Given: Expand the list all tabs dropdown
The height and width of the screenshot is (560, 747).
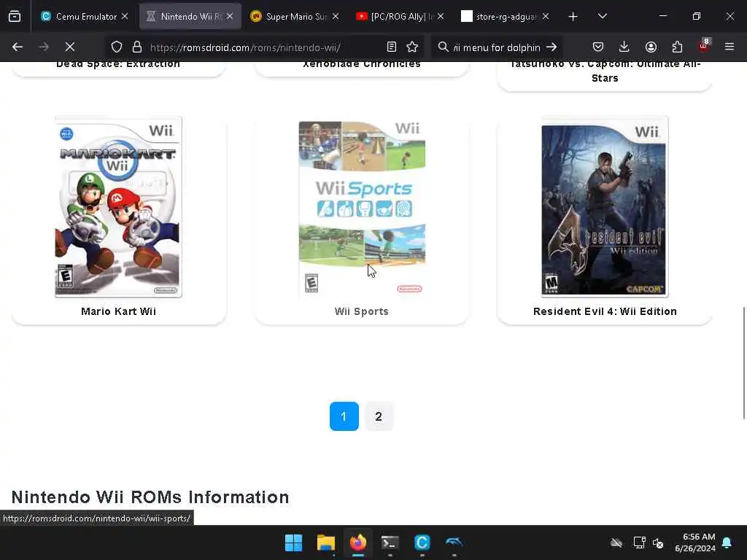Looking at the screenshot, I should click(602, 16).
